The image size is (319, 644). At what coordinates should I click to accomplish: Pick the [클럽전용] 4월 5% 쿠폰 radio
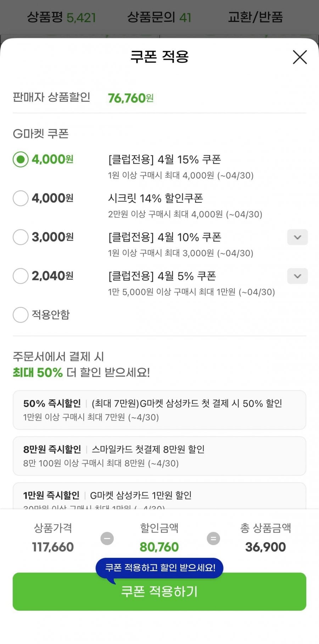coord(21,276)
